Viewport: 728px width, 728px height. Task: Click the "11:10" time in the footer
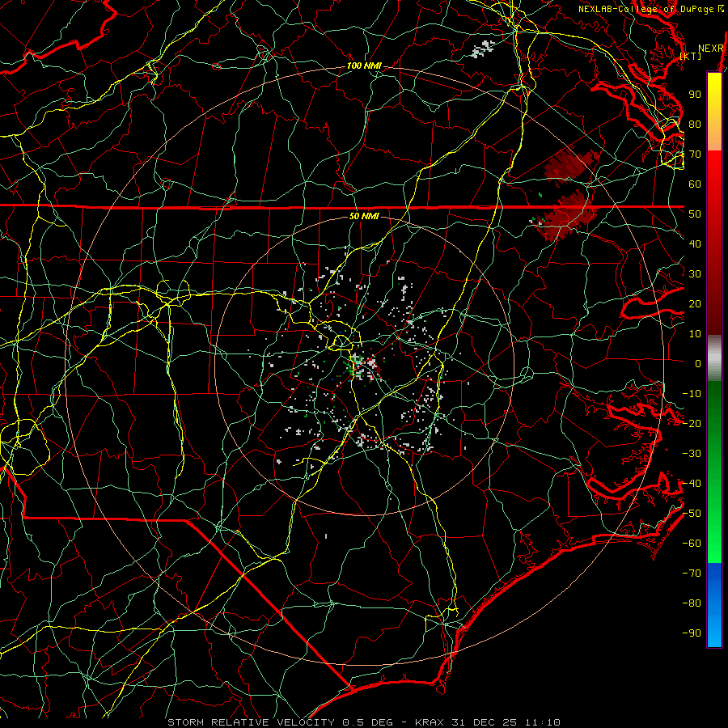544,722
